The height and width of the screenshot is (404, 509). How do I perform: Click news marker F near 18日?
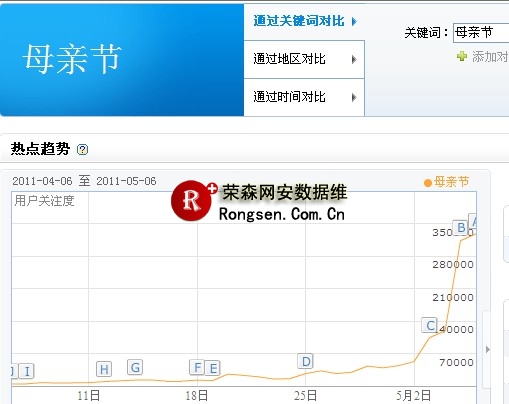(x=197, y=367)
